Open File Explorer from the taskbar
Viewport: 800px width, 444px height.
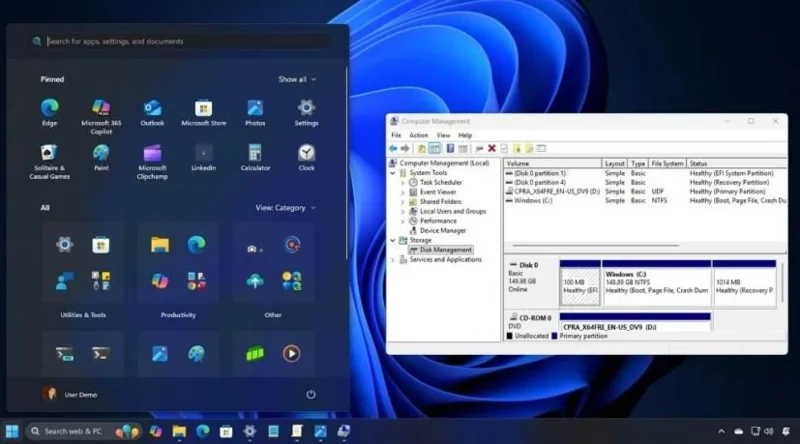coord(179,432)
